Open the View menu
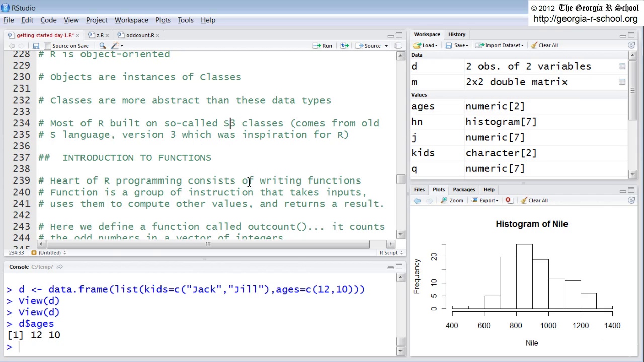 [x=71, y=20]
